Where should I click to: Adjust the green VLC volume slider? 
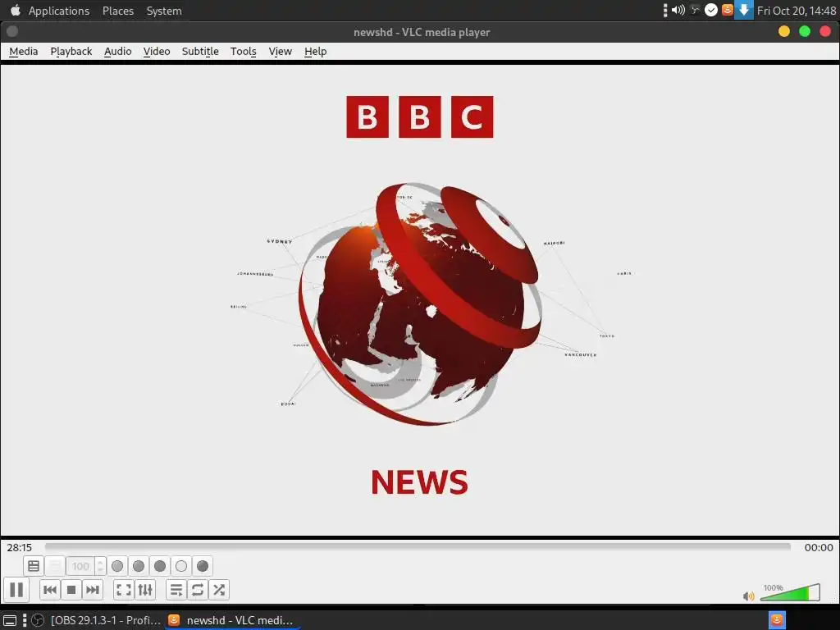(x=790, y=592)
